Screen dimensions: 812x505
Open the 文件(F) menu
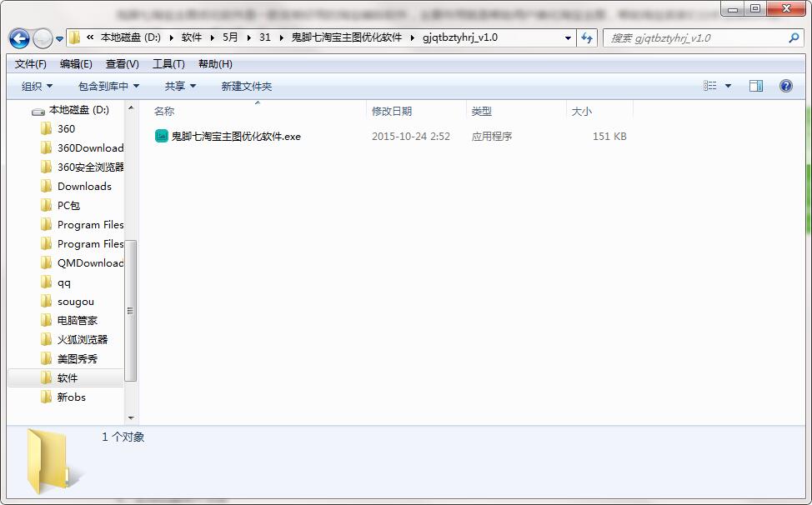[31, 63]
